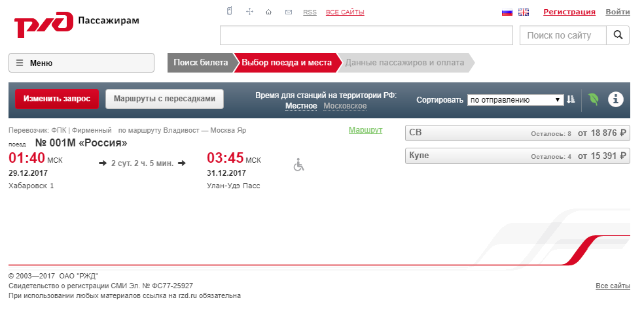
Task: Click the magnifier search button
Action: coord(618,35)
